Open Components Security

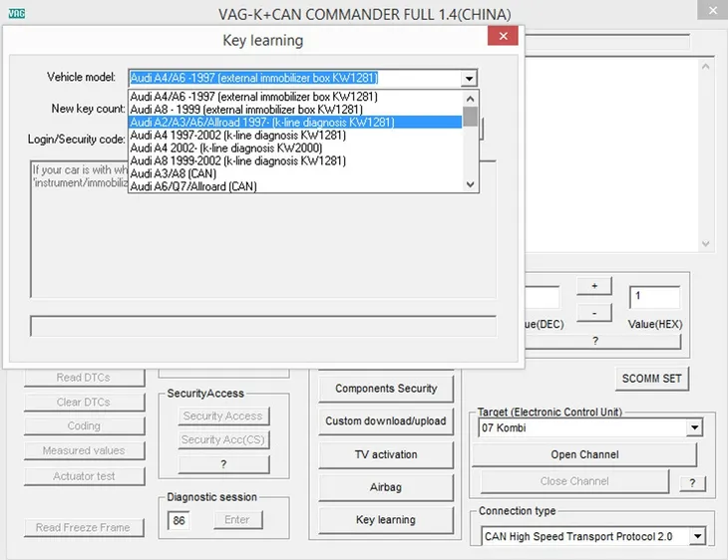pyautogui.click(x=386, y=389)
